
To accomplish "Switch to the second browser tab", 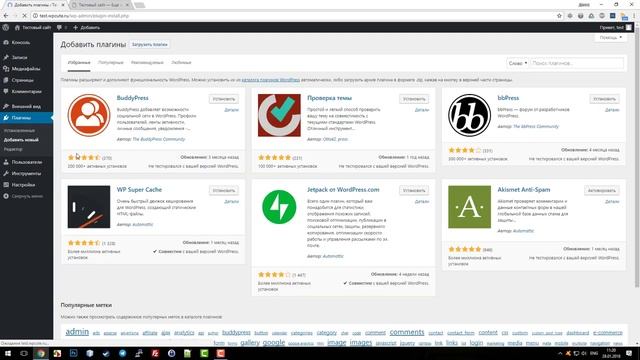I will pyautogui.click(x=100, y=5).
